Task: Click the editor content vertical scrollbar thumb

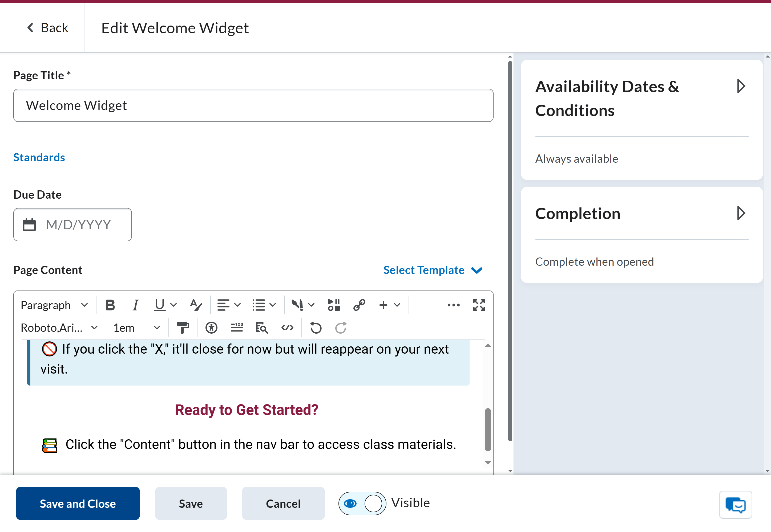Action: coord(488,429)
